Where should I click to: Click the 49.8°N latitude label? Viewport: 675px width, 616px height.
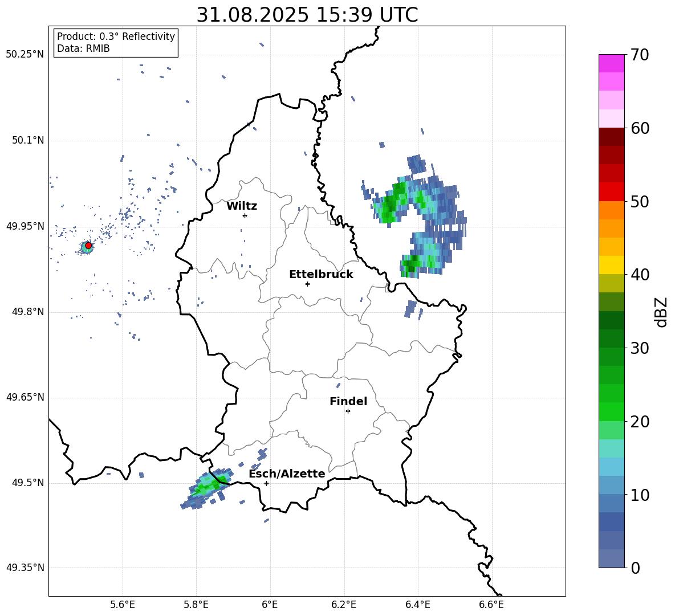[x=28, y=312]
